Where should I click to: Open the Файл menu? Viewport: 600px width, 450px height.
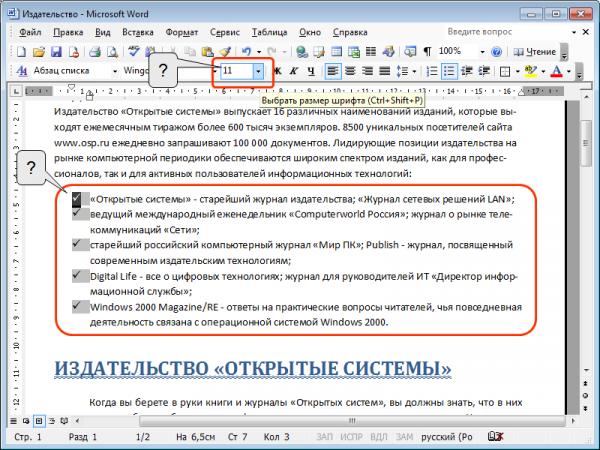coord(30,32)
